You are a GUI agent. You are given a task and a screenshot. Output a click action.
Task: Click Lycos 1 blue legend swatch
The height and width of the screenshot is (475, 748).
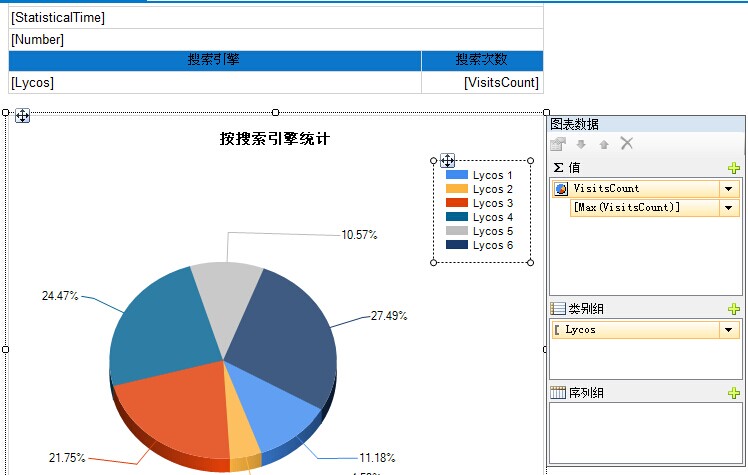point(457,175)
